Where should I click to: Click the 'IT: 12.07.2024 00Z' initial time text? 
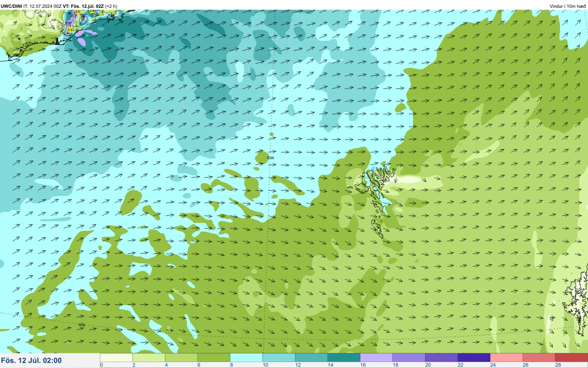[x=43, y=6]
